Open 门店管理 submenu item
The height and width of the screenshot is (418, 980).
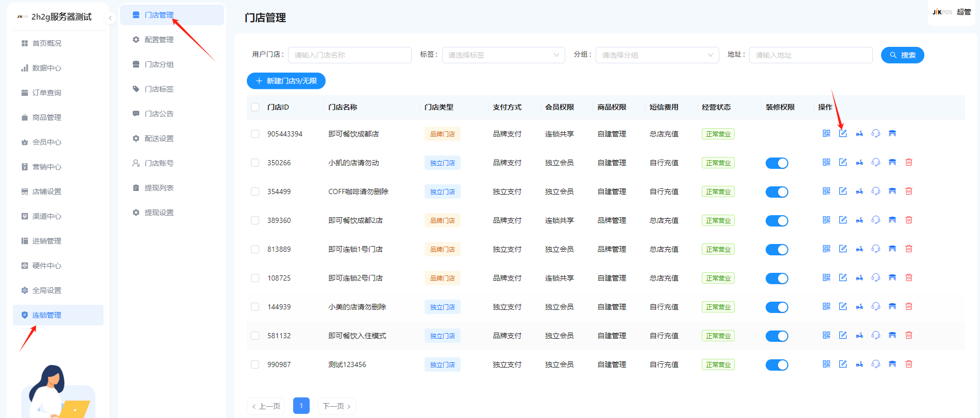(172, 15)
